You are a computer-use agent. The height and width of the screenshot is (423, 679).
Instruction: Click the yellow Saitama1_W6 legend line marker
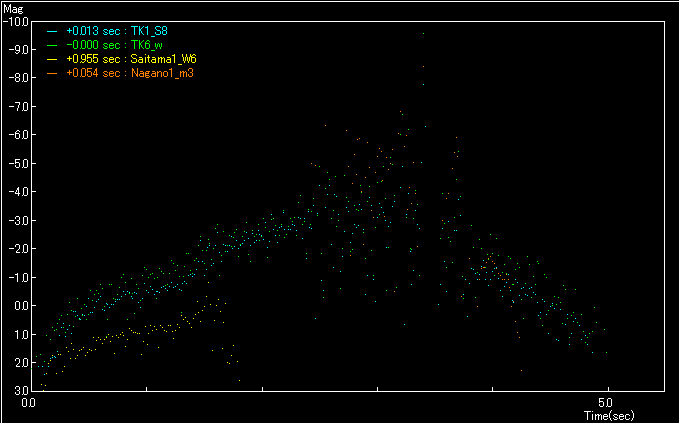(51, 59)
